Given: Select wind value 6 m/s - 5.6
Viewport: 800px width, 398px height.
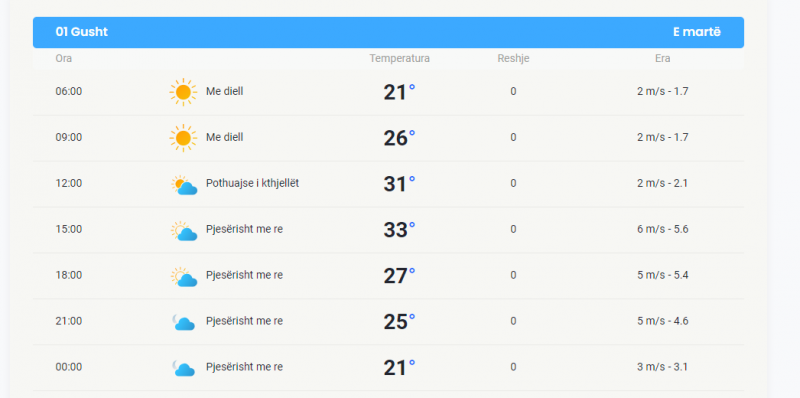Looking at the screenshot, I should [x=663, y=229].
